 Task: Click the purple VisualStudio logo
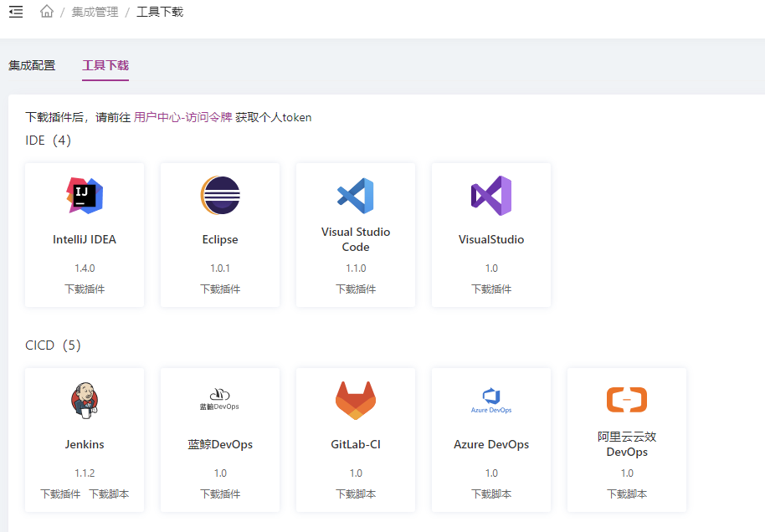[491, 196]
